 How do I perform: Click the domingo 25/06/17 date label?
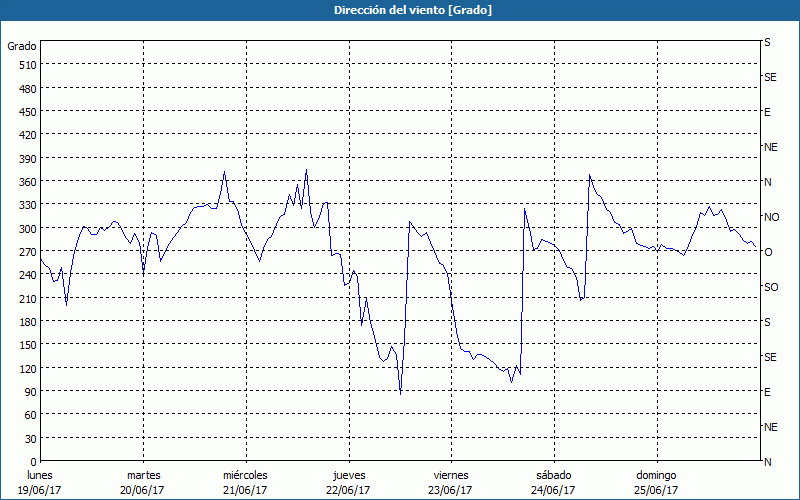655,482
